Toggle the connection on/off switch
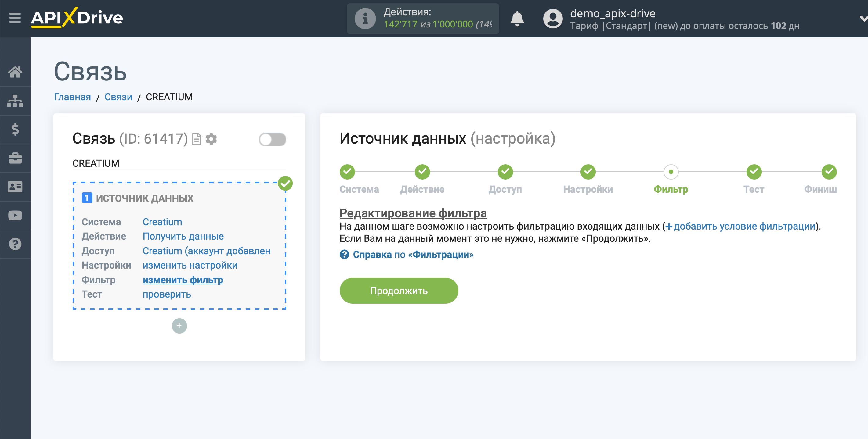Image resolution: width=868 pixels, height=439 pixels. [x=272, y=139]
